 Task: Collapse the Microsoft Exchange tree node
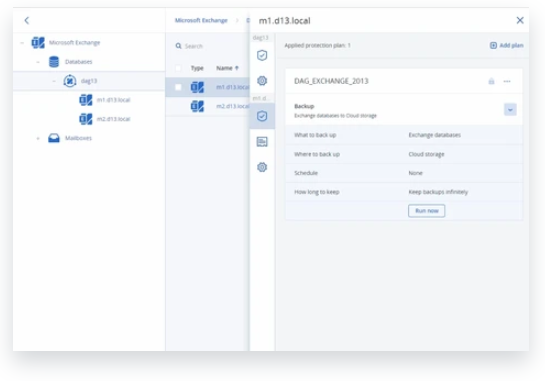point(22,43)
